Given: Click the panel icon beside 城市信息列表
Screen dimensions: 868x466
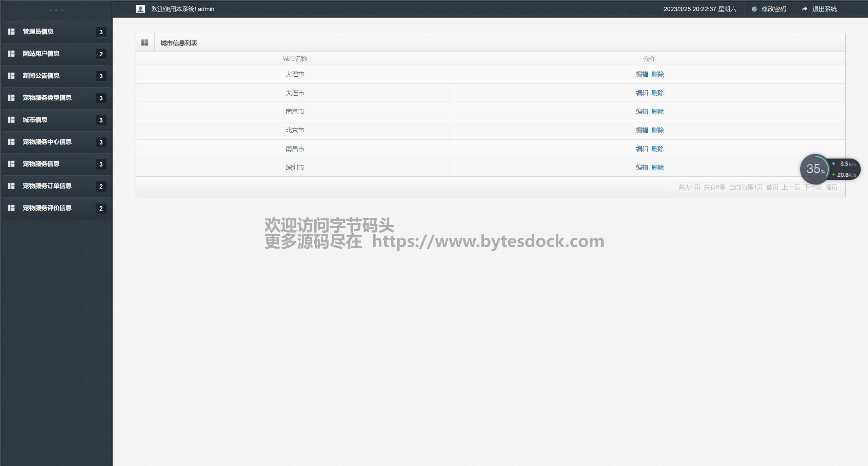Looking at the screenshot, I should (145, 43).
